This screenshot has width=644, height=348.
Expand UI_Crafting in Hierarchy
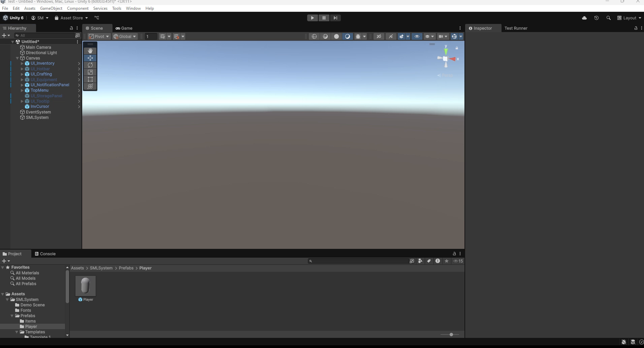coord(22,74)
